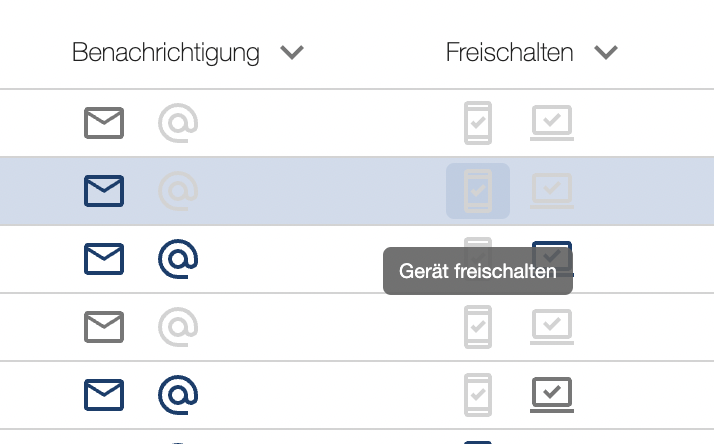Toggle the faded @ icon in highlighted row
This screenshot has width=714, height=444.
coord(178,191)
